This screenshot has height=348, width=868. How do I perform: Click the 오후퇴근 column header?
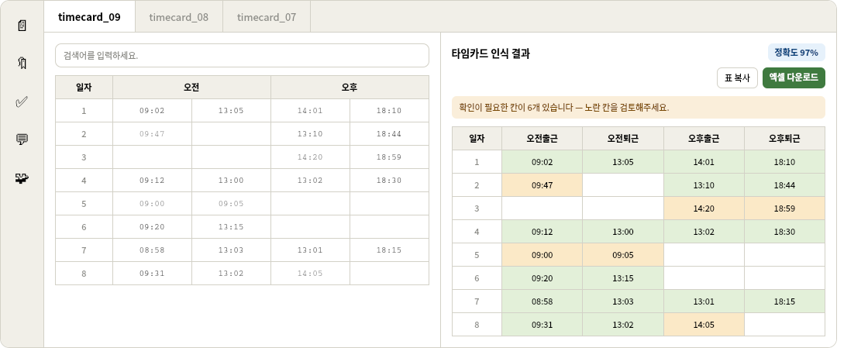coord(784,138)
